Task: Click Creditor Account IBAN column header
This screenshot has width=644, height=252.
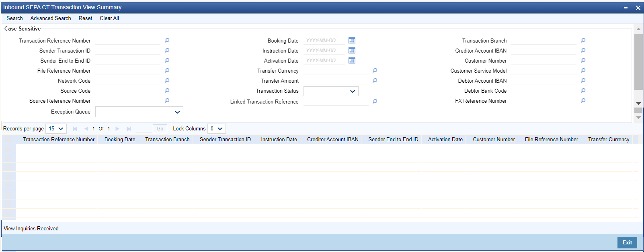Action: tap(333, 140)
